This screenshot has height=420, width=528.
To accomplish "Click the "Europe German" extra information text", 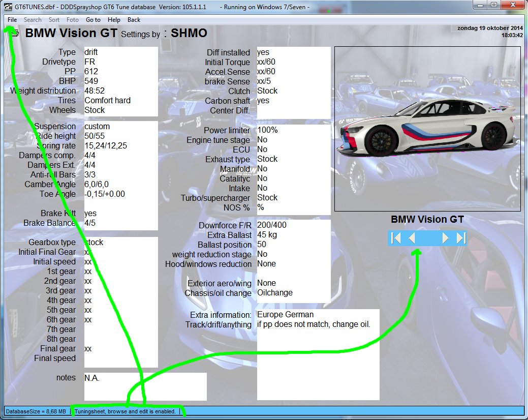I will 286,315.
